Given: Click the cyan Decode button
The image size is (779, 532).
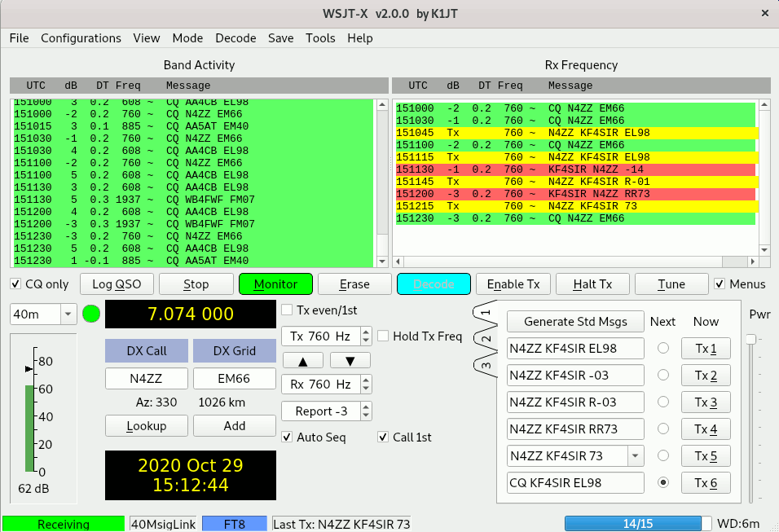Looking at the screenshot, I should [x=434, y=284].
